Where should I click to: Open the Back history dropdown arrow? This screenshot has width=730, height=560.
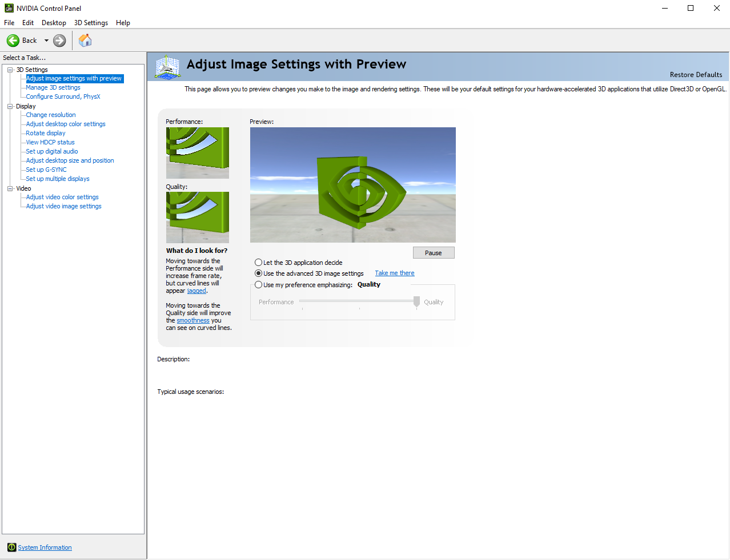(x=47, y=41)
